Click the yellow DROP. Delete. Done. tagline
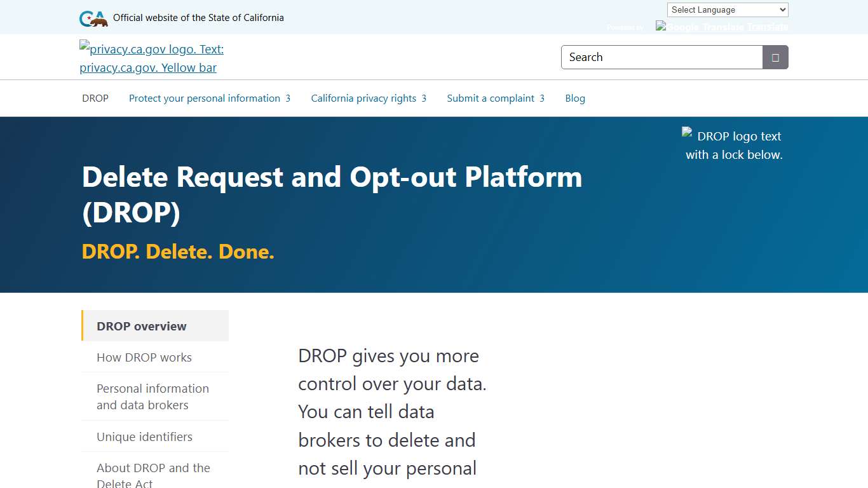 178,252
